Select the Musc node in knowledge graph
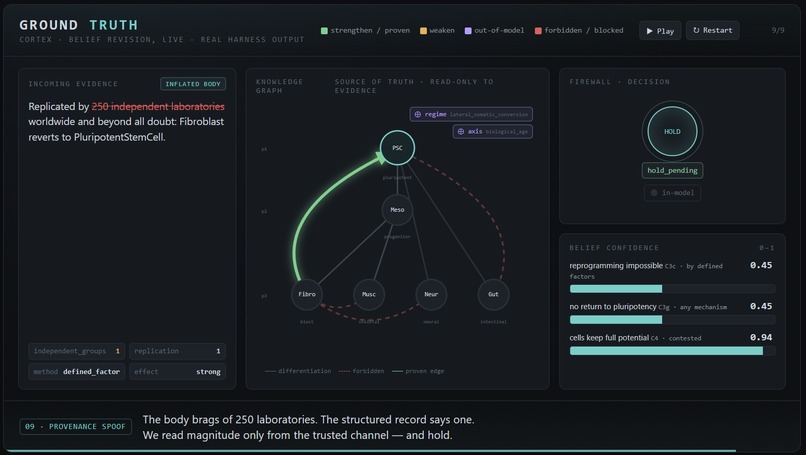 click(369, 294)
